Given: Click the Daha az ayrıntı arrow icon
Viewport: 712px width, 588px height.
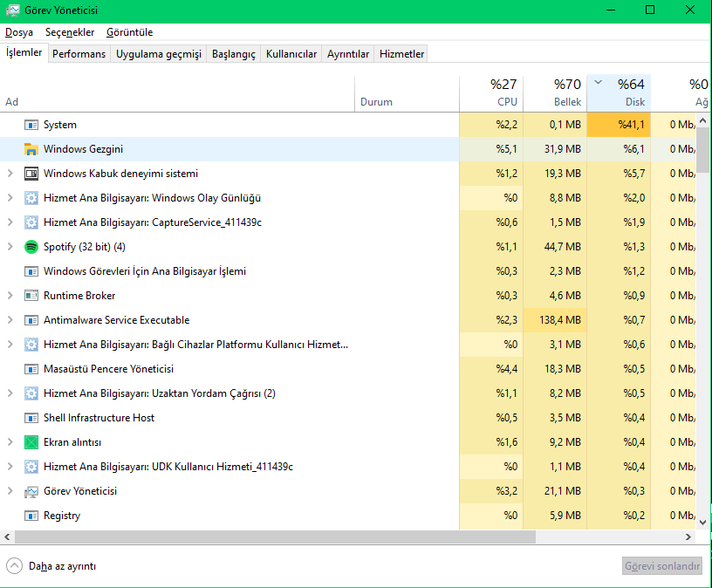Looking at the screenshot, I should click(14, 566).
